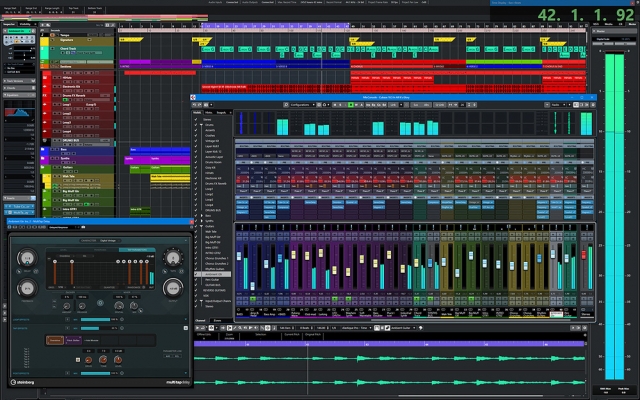Image resolution: width=640 pixels, height=400 pixels.
Task: Click the Bass folder track icon
Action: [x=43, y=150]
